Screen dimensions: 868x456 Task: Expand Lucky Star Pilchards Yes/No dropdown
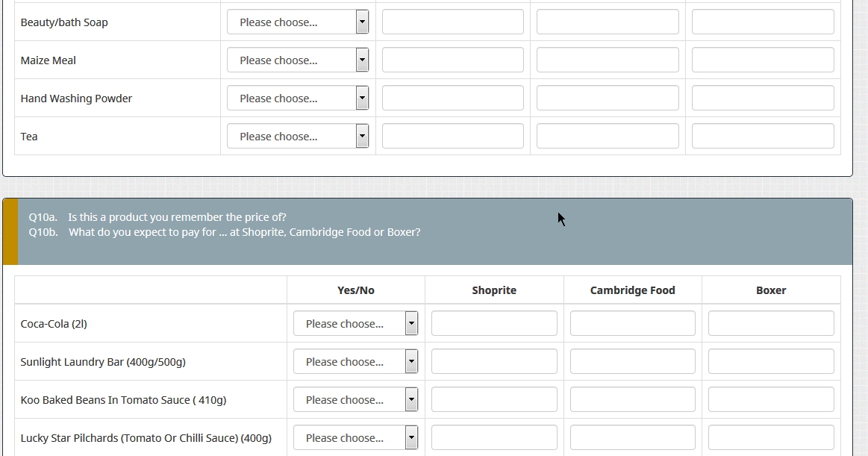pyautogui.click(x=355, y=438)
